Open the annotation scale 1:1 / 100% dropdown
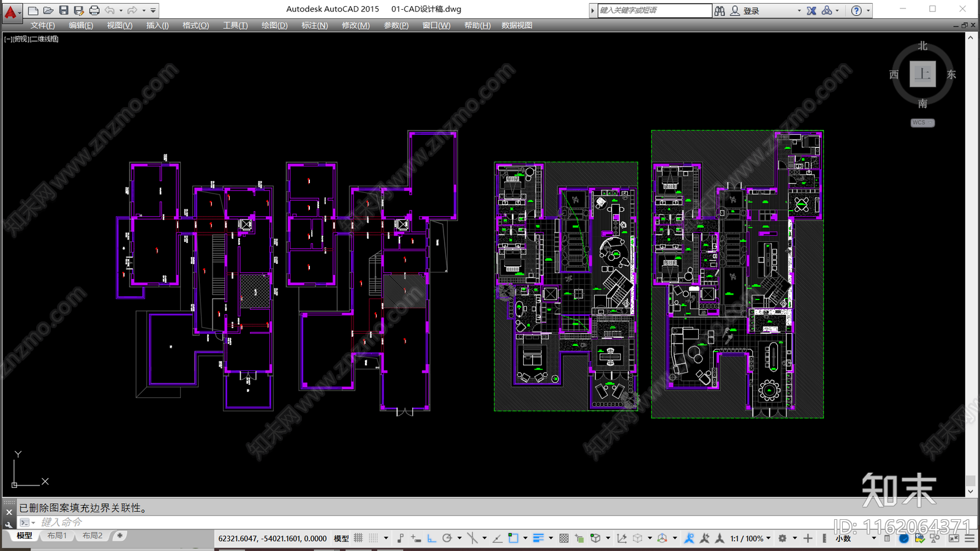The width and height of the screenshot is (980, 551). [x=750, y=539]
